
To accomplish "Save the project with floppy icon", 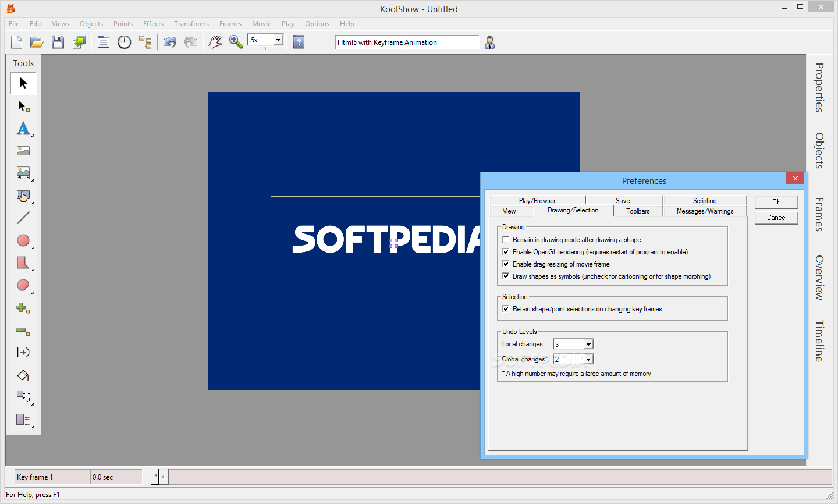I will click(58, 42).
